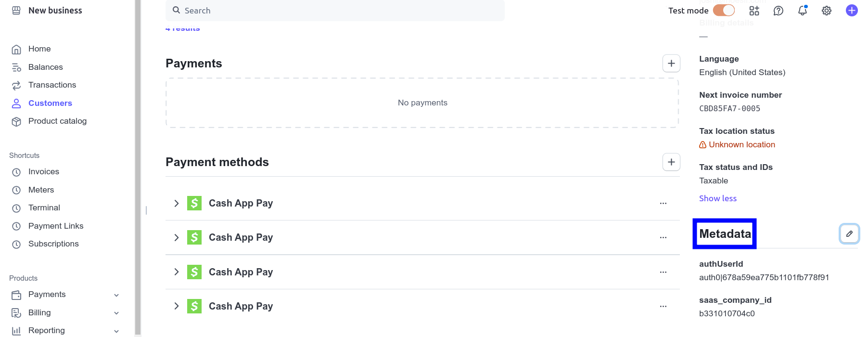Open the notifications bell
868x337 pixels.
point(803,11)
